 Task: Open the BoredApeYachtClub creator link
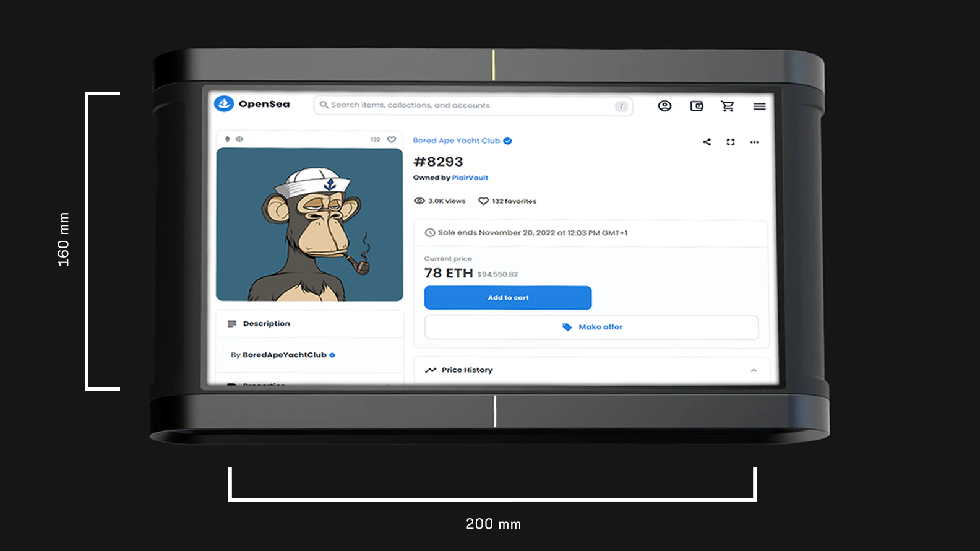[x=284, y=355]
